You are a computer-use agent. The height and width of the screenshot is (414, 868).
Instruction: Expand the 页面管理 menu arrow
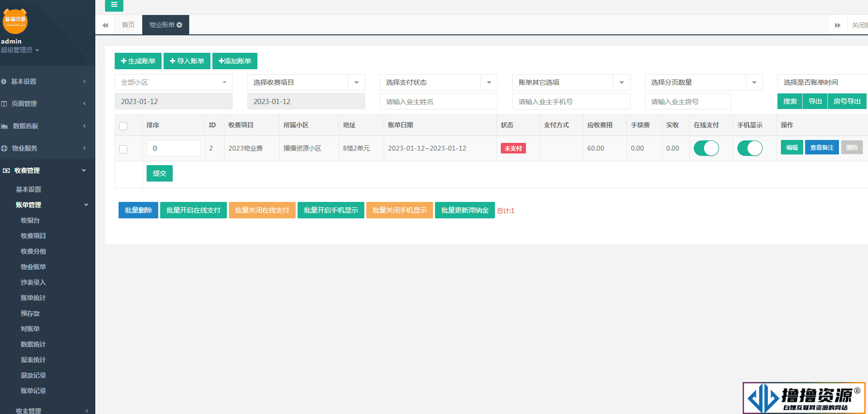click(85, 104)
